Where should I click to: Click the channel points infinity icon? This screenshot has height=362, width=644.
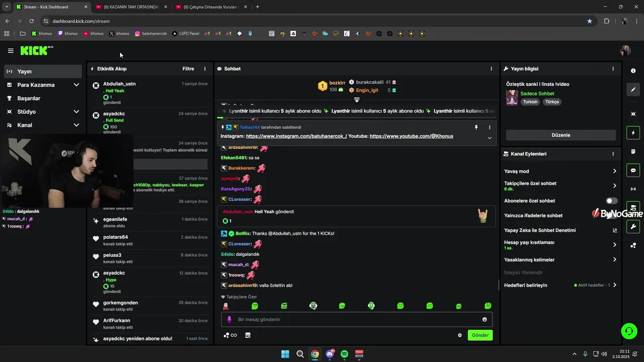coord(230,335)
